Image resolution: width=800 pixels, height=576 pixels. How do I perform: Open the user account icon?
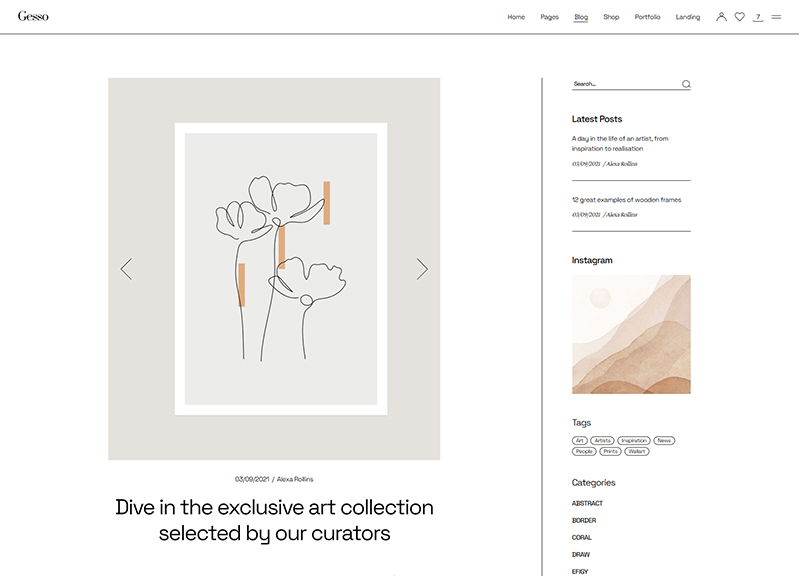point(721,17)
